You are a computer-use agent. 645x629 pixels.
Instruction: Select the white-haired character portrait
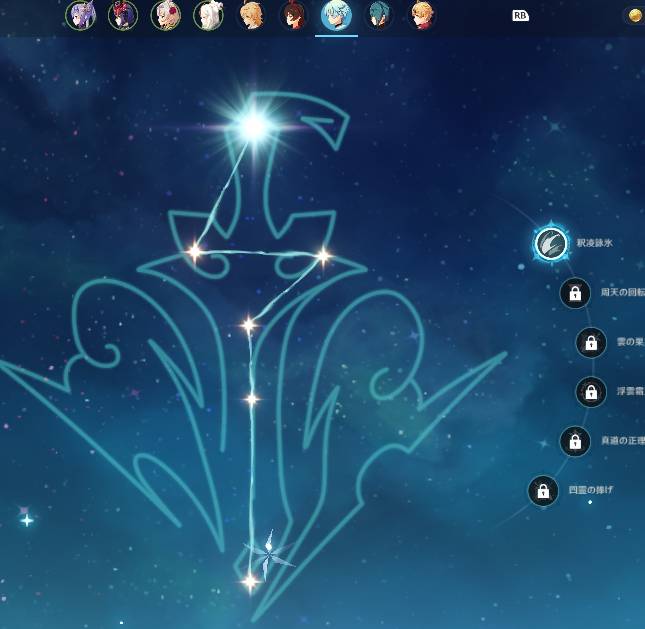pos(209,16)
